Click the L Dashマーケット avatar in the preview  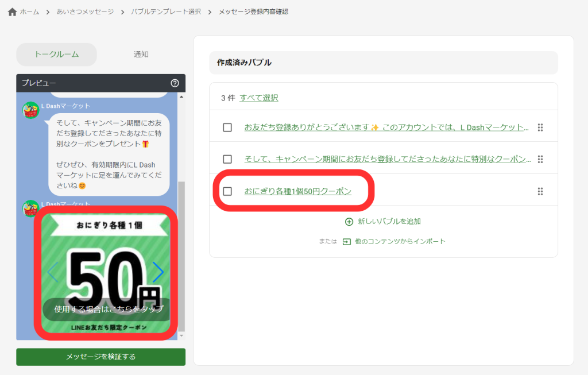pos(30,110)
